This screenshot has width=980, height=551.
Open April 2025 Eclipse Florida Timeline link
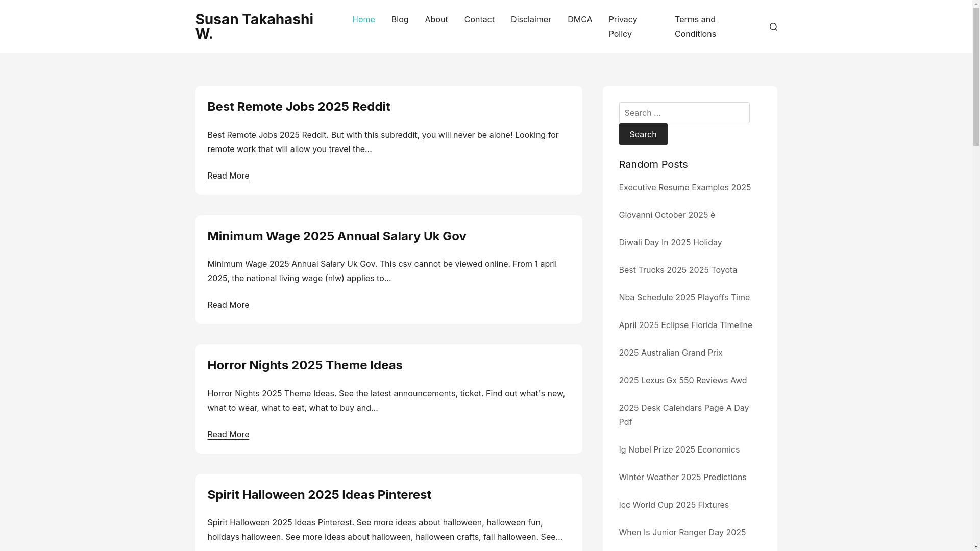pos(685,325)
